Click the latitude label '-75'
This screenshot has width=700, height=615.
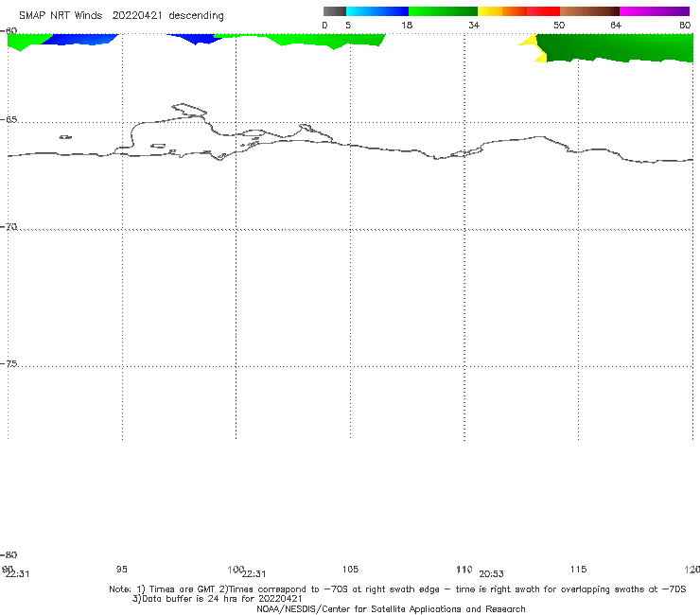click(x=9, y=363)
